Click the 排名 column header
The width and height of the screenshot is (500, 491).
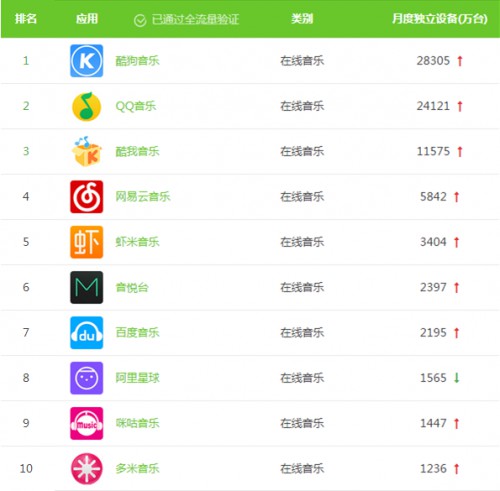pyautogui.click(x=26, y=19)
